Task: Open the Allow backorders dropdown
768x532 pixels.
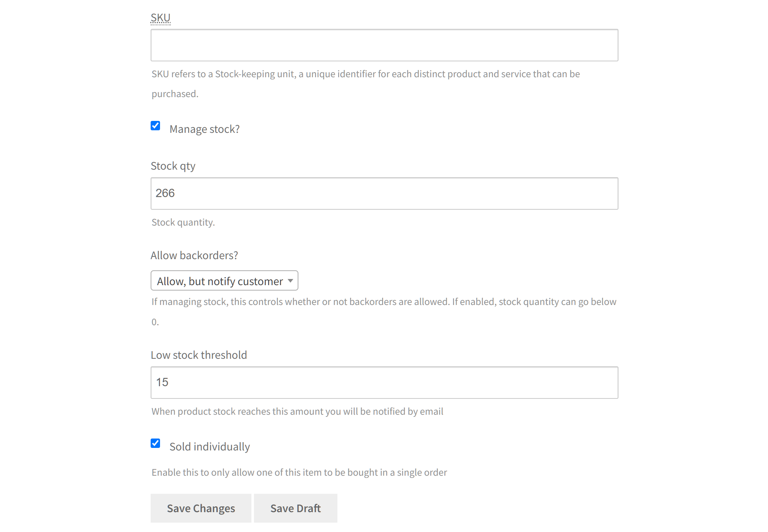Action: click(224, 281)
